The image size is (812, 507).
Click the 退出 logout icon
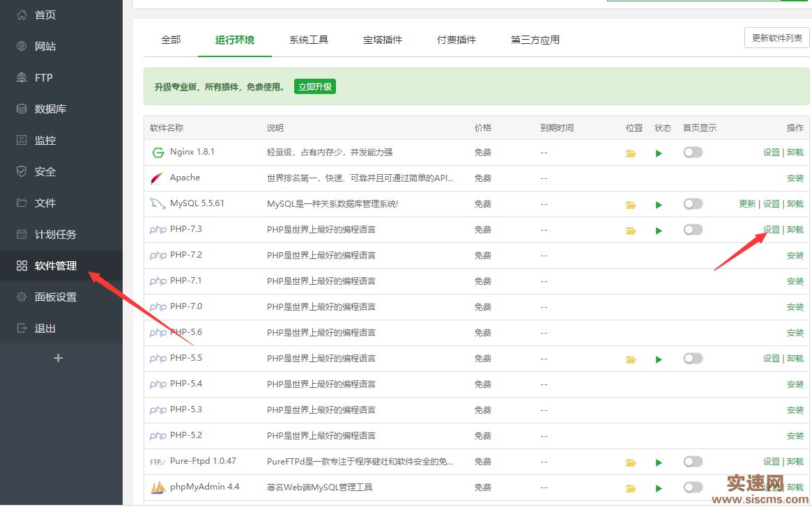22,329
